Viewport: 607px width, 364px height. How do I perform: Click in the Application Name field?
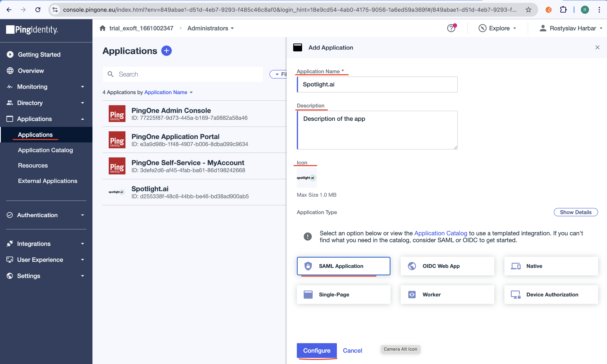point(377,84)
